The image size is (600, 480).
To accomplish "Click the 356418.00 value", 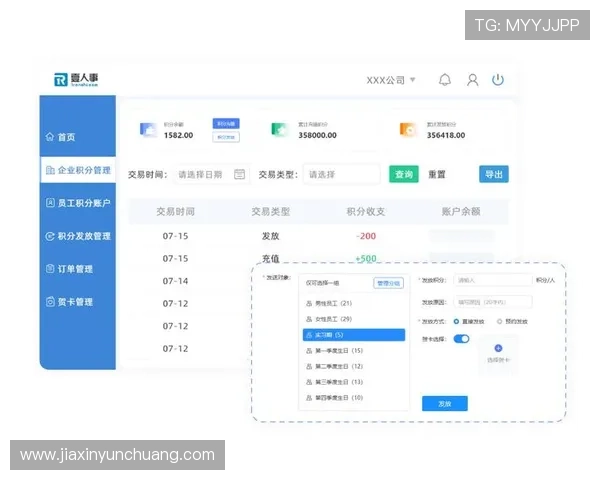I will tap(446, 135).
